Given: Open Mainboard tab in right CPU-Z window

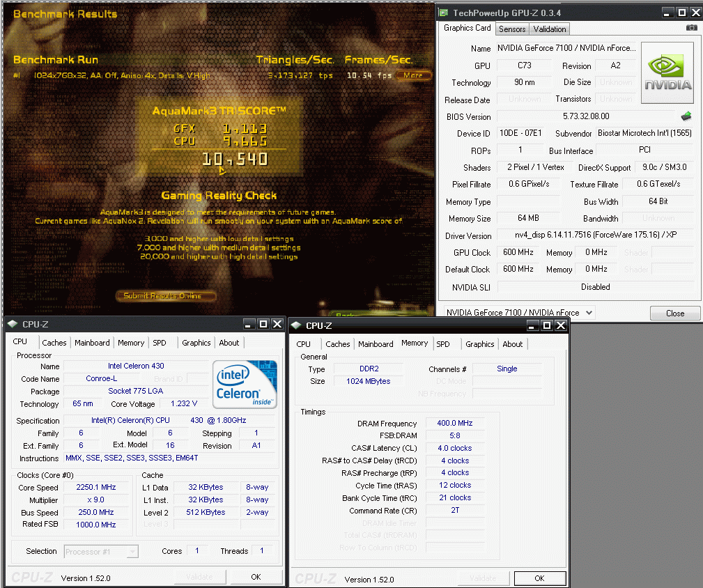Looking at the screenshot, I should click(376, 344).
